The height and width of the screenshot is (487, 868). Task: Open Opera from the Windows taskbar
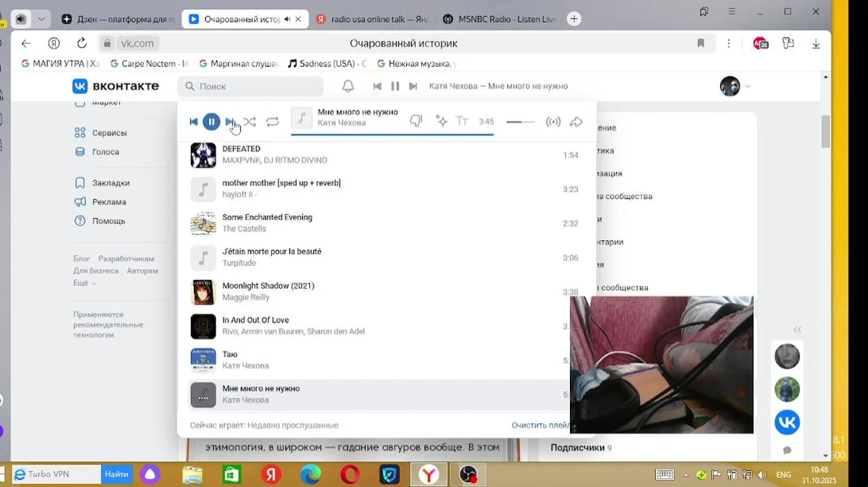click(350, 475)
